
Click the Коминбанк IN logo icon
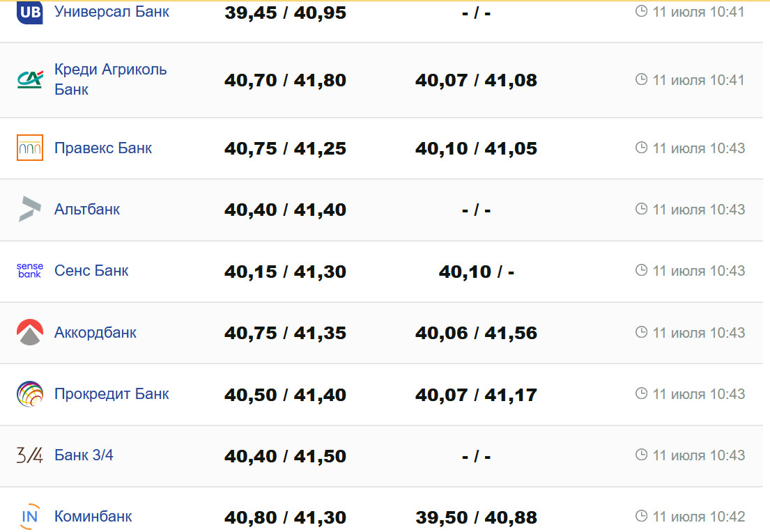[x=30, y=517]
